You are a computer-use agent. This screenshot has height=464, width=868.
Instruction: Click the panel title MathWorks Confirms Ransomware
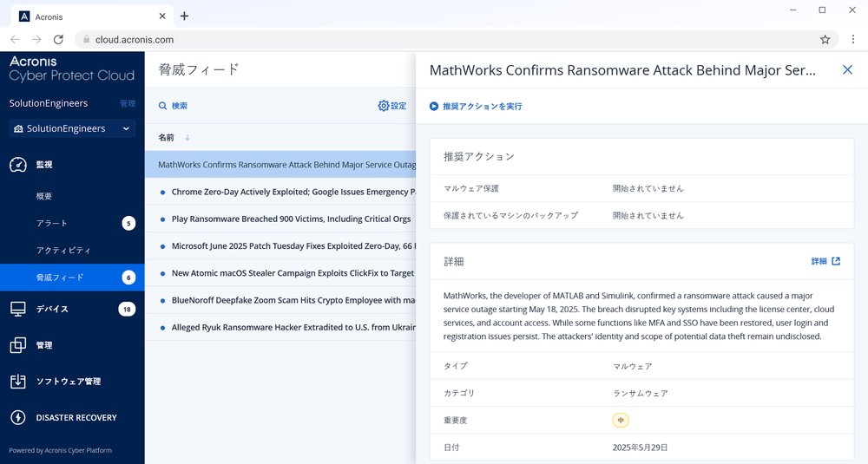[x=622, y=70]
